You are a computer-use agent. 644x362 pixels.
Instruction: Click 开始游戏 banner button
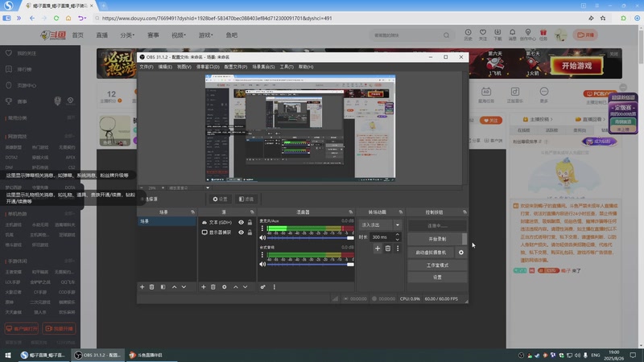pos(576,66)
